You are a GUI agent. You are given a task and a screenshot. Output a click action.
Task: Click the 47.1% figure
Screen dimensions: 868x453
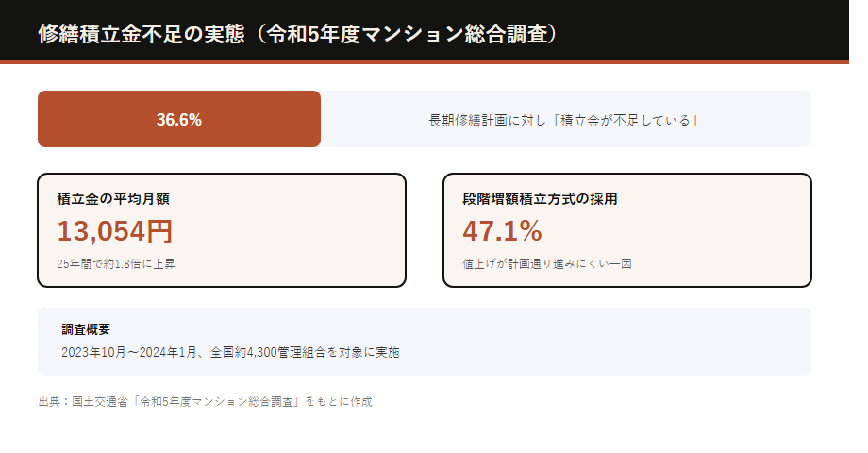[x=502, y=231]
